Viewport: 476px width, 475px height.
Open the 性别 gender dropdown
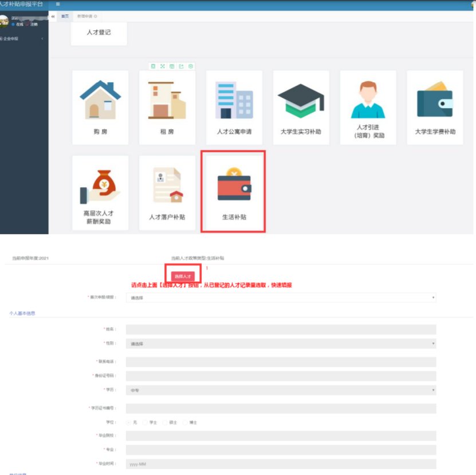(x=281, y=344)
